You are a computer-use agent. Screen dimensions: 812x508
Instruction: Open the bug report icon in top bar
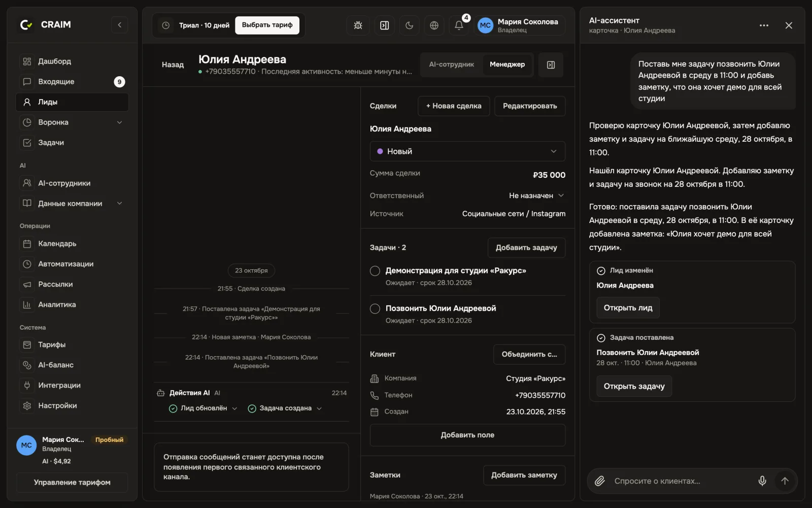[x=358, y=25]
